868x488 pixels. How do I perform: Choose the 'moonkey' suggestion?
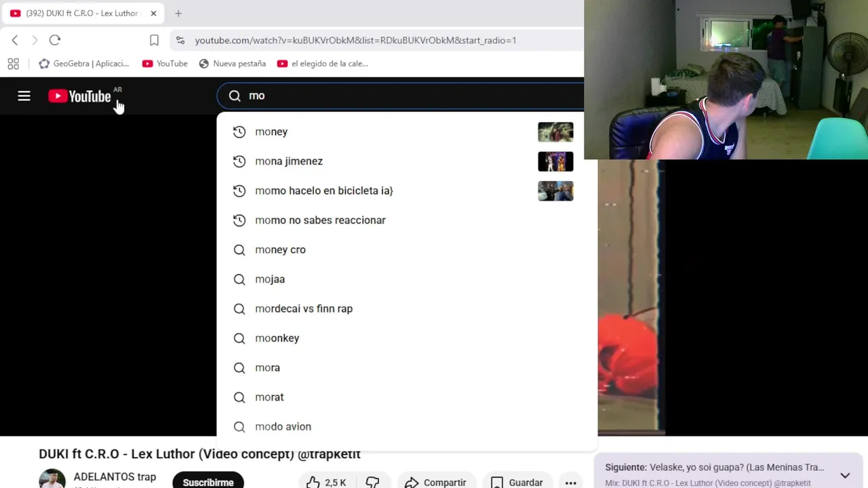click(x=407, y=338)
